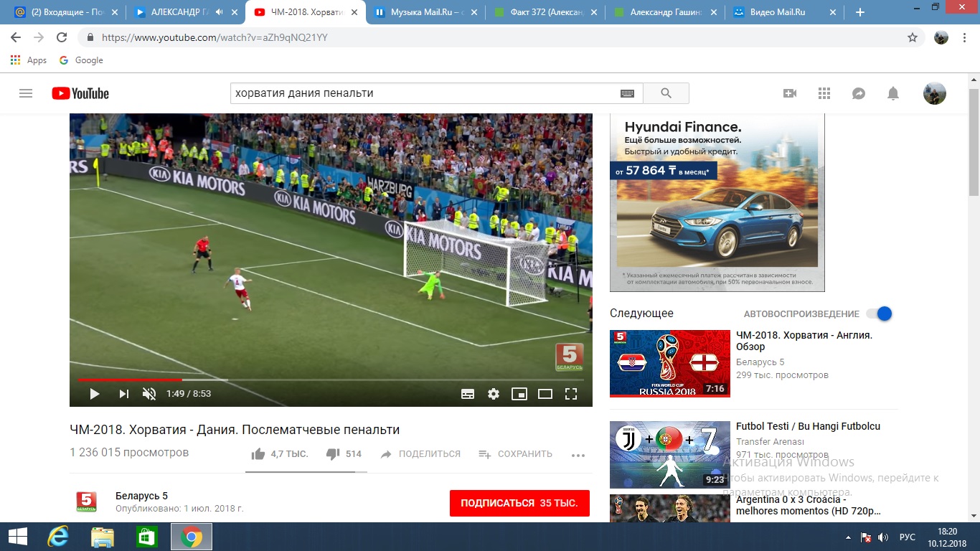The image size is (980, 551).
Task: Open YouTube apps grid
Action: [824, 93]
